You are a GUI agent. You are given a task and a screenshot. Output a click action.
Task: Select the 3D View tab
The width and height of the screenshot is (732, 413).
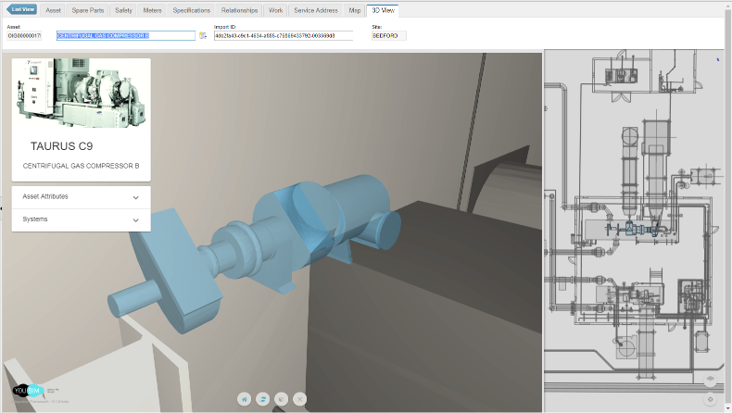(x=383, y=10)
